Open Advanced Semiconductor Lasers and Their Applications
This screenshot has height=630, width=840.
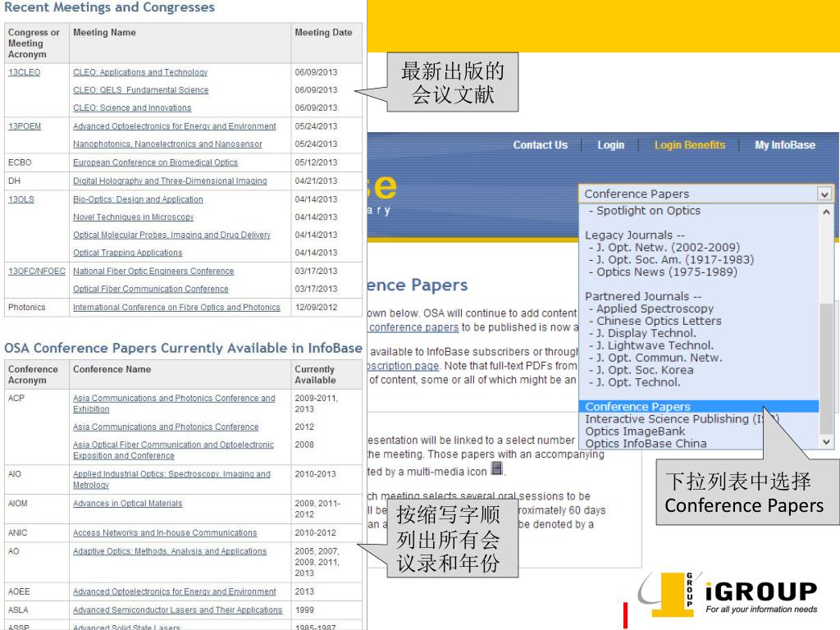177,610
